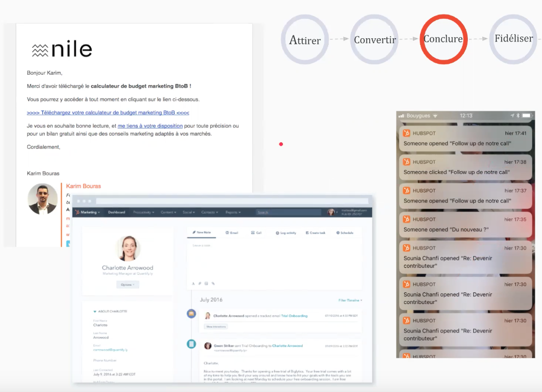Click Gwen Striker's avatar in timeline

(208, 345)
